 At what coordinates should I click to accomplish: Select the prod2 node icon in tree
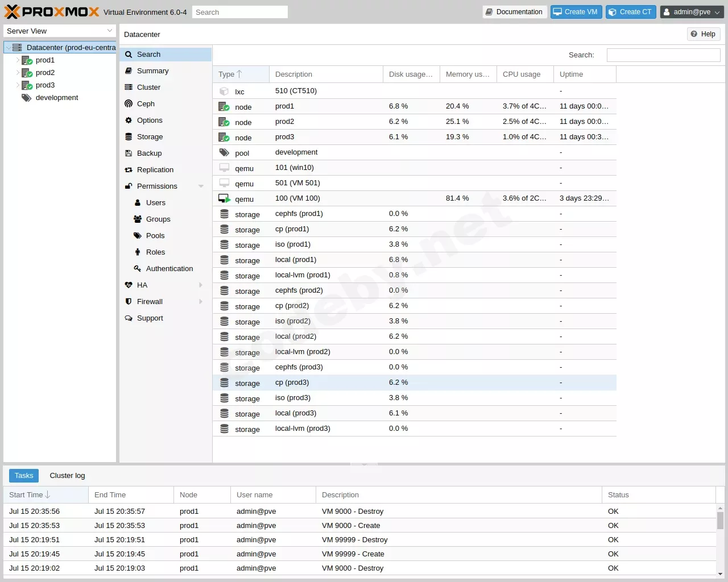(x=27, y=73)
